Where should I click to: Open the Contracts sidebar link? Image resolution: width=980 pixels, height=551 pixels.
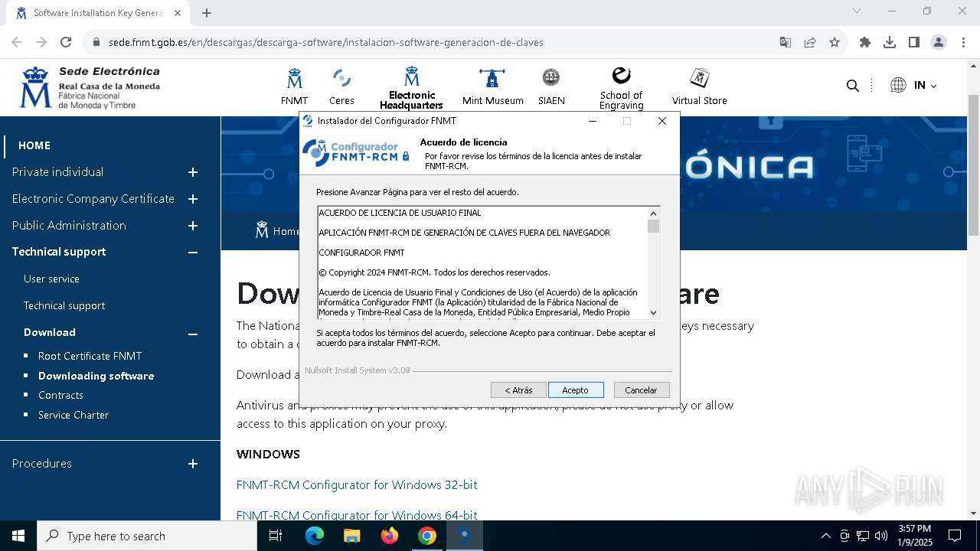60,395
